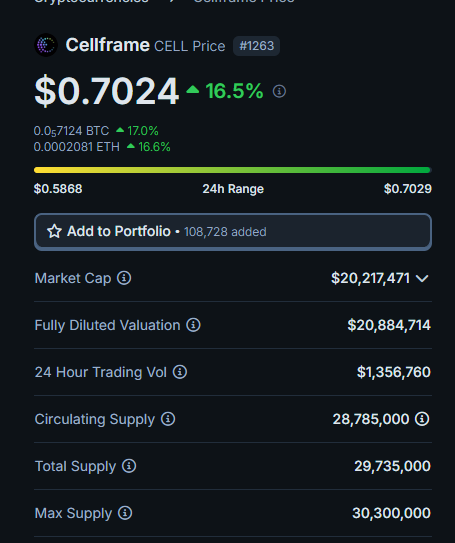The image size is (455, 543).
Task: Click the $20,217,471 market cap value
Action: [370, 278]
